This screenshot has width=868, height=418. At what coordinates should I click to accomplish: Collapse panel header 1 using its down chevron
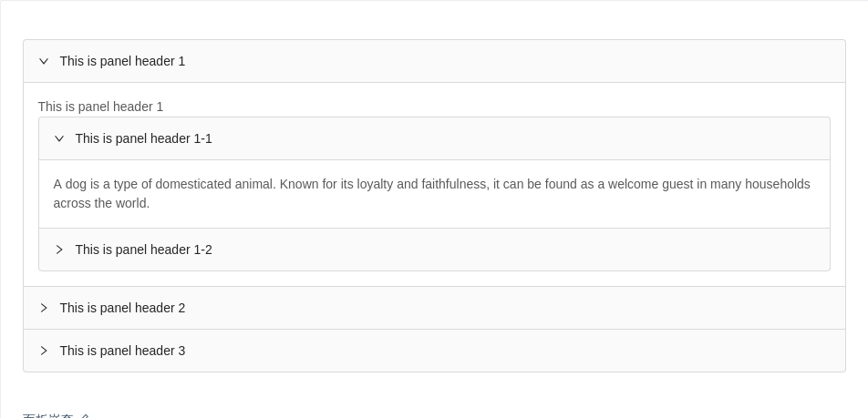44,61
